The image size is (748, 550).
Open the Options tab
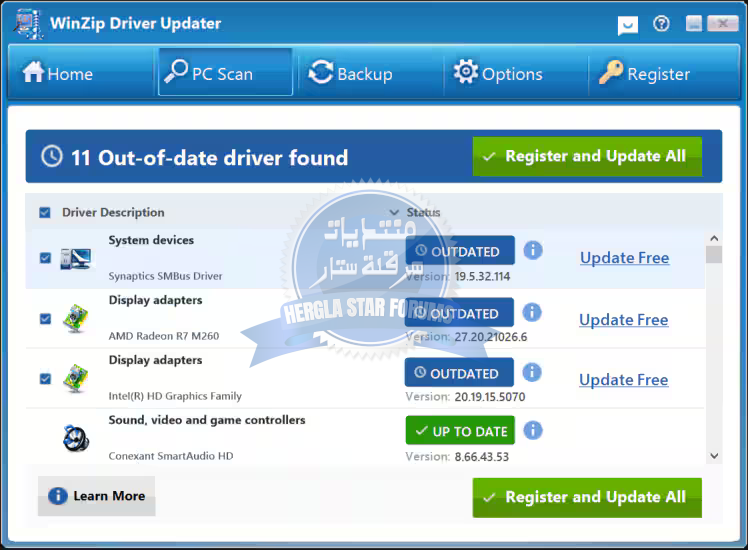coord(497,74)
